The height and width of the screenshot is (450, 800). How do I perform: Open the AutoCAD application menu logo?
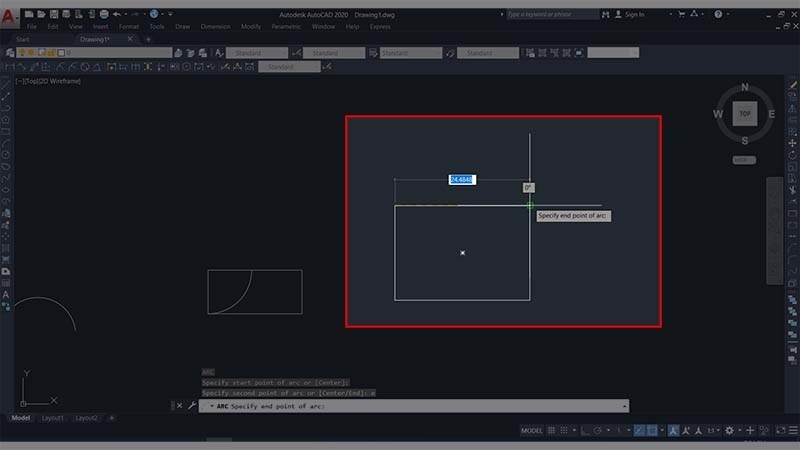tap(8, 17)
